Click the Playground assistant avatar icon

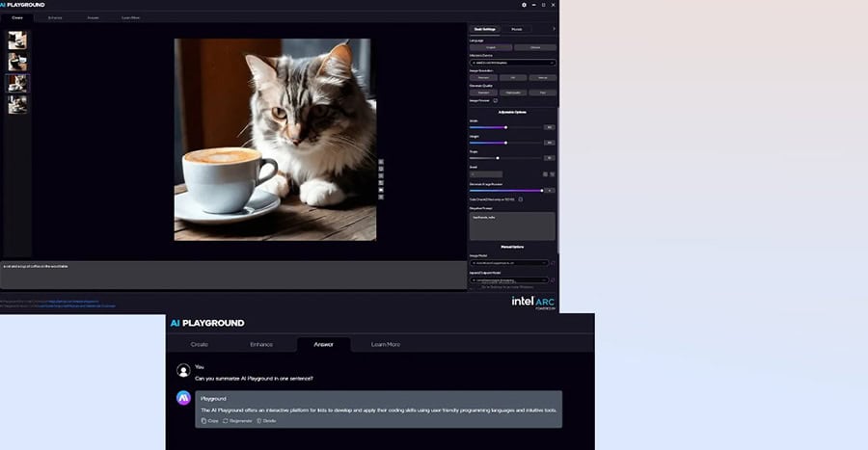(183, 397)
